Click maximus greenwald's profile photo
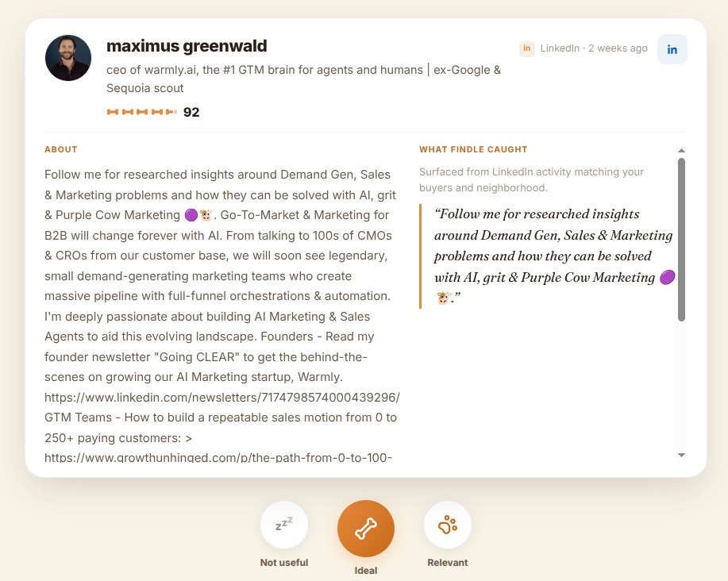The height and width of the screenshot is (581, 728). pos(68,58)
